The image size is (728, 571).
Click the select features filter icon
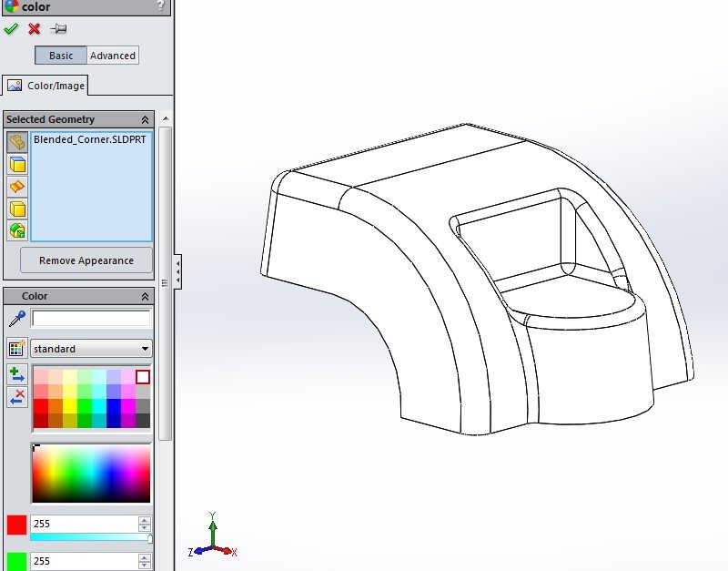click(x=17, y=230)
